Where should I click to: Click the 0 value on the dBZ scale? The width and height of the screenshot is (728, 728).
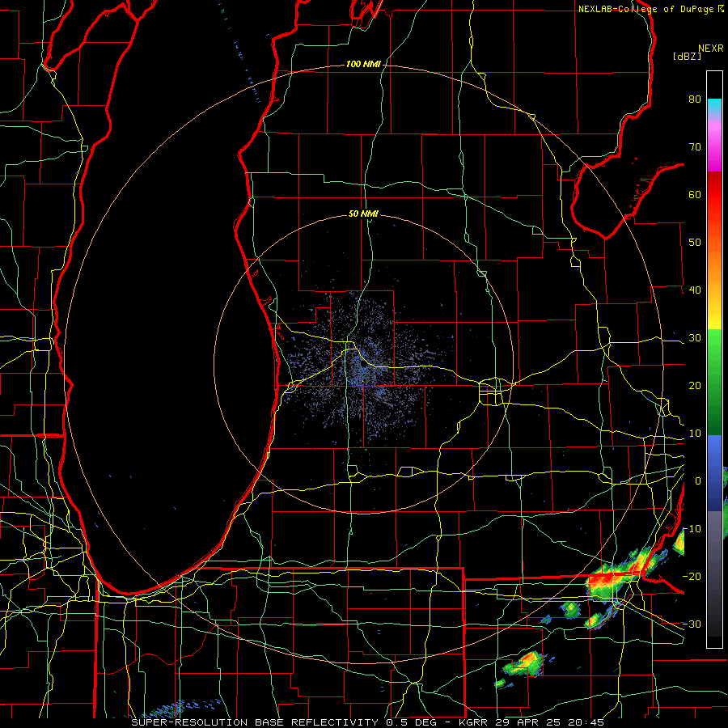pos(698,481)
